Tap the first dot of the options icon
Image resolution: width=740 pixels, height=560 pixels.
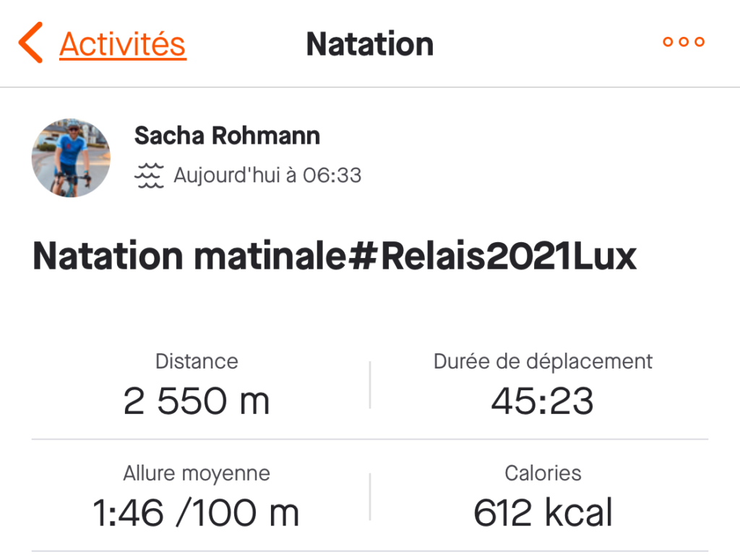tap(668, 41)
